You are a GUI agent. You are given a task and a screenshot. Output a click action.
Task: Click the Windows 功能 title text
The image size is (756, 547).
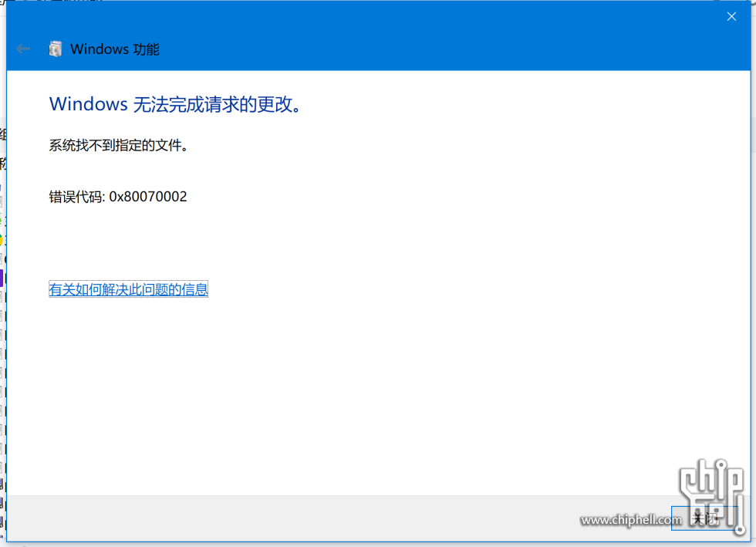pos(115,49)
